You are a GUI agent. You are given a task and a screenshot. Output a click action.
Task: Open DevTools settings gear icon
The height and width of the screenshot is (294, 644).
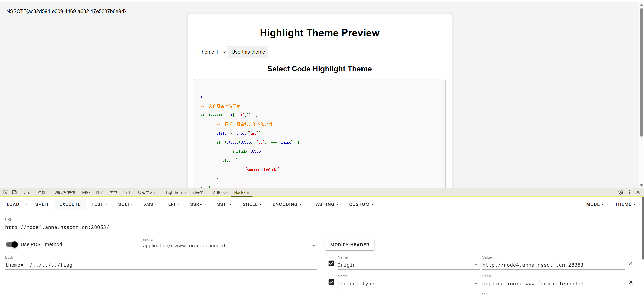pos(621,192)
